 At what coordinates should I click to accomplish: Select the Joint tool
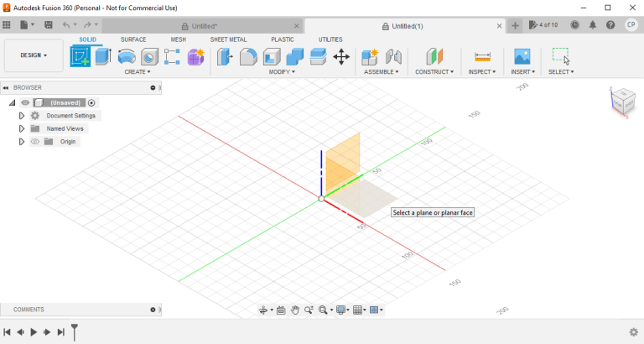pyautogui.click(x=393, y=56)
